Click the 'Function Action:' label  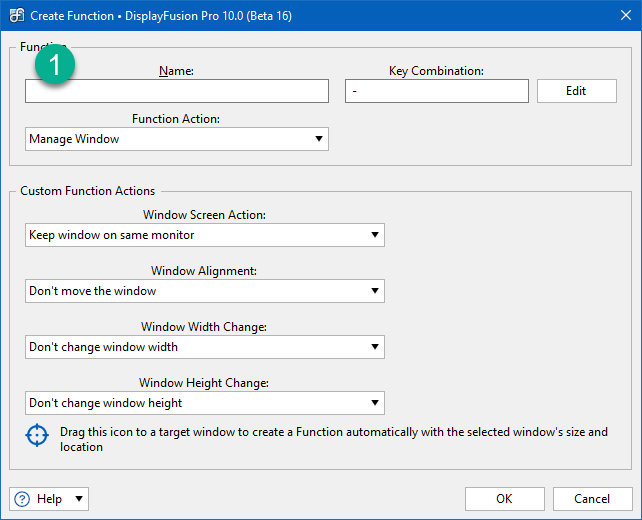(176, 119)
